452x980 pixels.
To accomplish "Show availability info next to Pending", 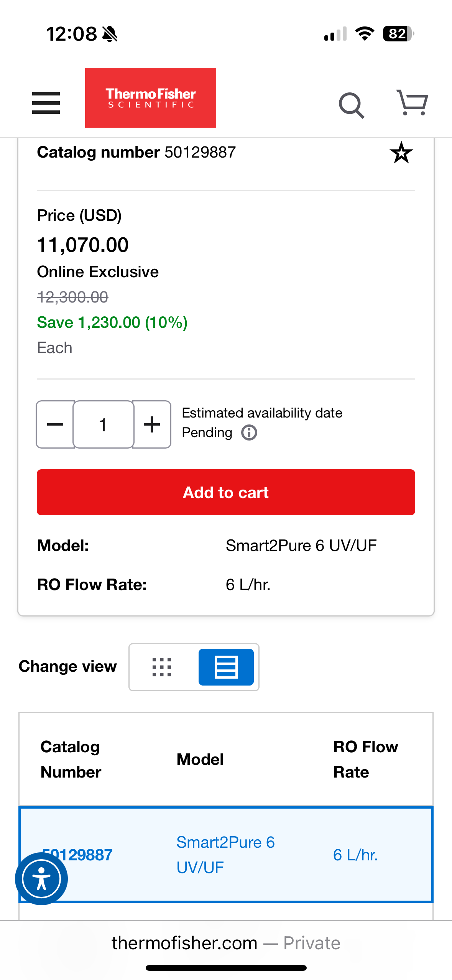I will 249,433.
